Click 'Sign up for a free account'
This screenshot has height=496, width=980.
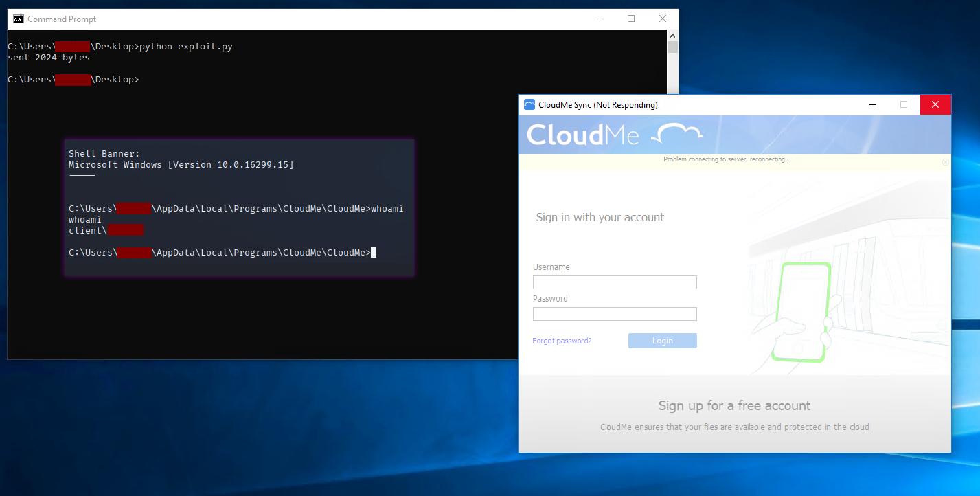coord(734,405)
